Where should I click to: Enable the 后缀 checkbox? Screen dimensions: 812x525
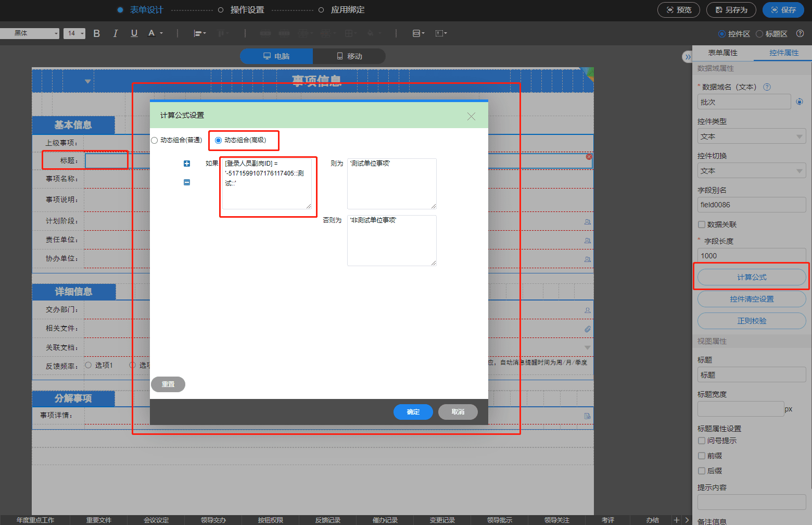pos(702,471)
